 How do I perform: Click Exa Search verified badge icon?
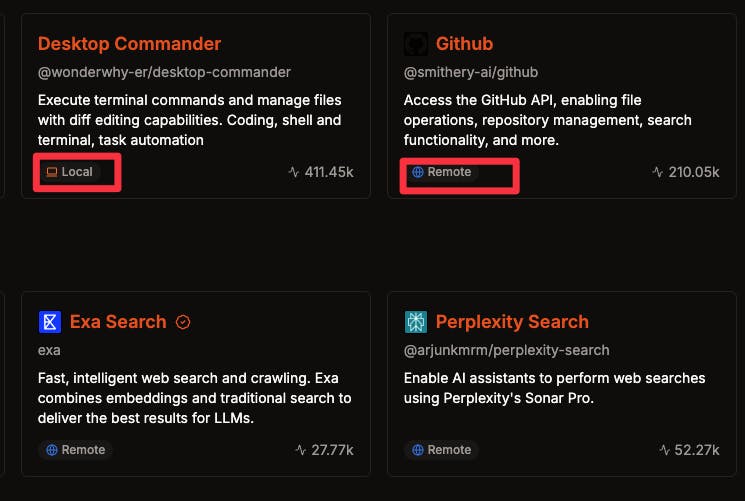pyautogui.click(x=183, y=322)
